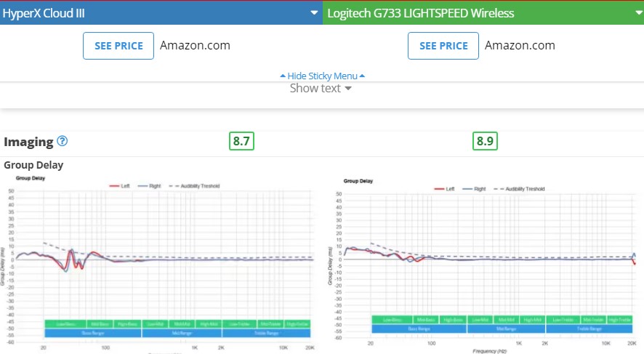Screen dimensions: 644x354
Task: Select Low-Treble band in Logitech chart
Action: (563, 320)
